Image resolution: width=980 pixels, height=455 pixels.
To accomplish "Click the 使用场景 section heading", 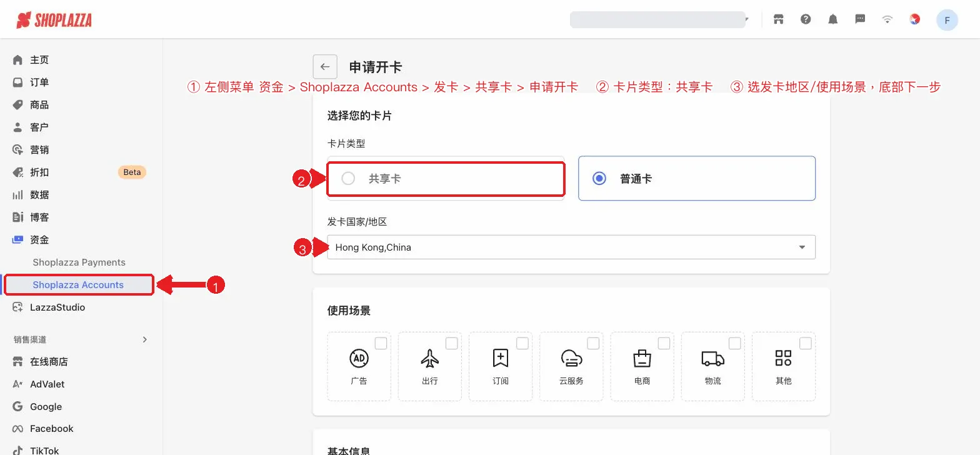I will 349,311.
